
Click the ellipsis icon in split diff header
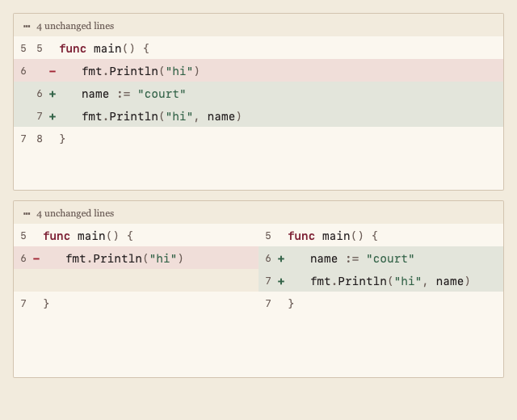click(x=27, y=213)
